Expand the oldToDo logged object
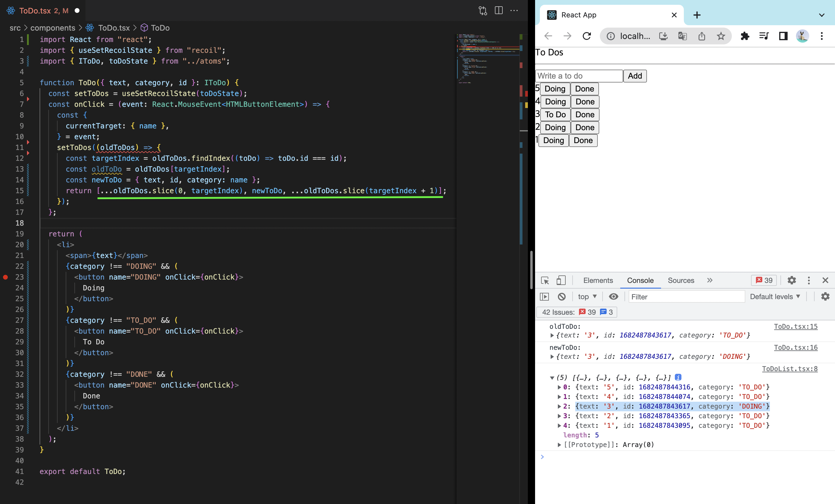The width and height of the screenshot is (835, 504). pos(552,335)
